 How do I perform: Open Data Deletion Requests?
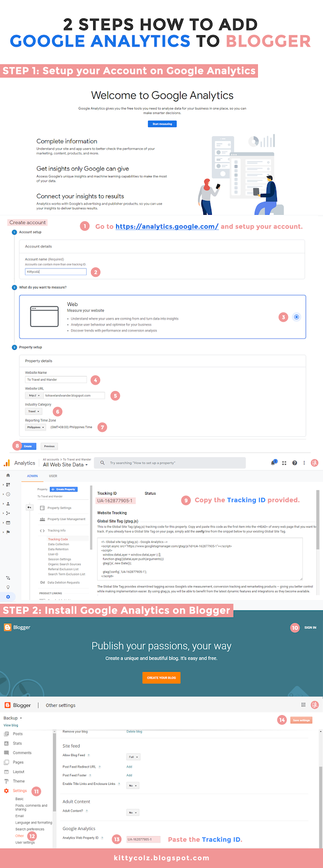[63, 583]
